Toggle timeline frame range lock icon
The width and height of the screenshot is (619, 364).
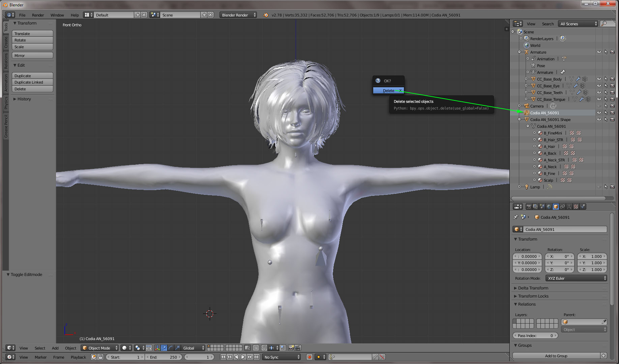100,357
